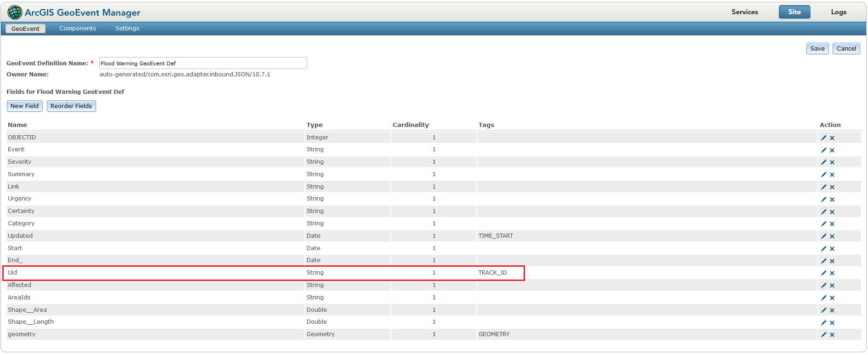Select the TIME_START tag text
This screenshot has height=355, width=868.
(x=496, y=236)
